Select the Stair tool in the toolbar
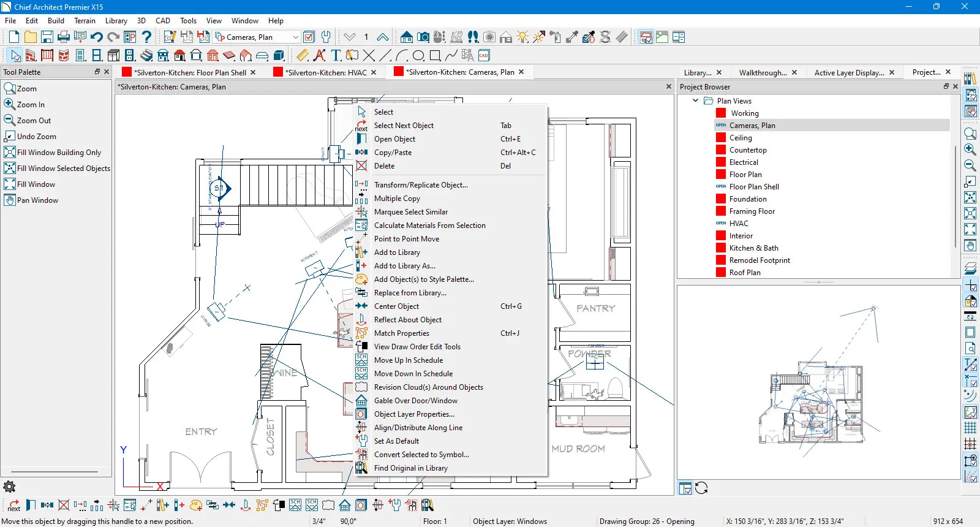This screenshot has width=980, height=527. [147, 56]
